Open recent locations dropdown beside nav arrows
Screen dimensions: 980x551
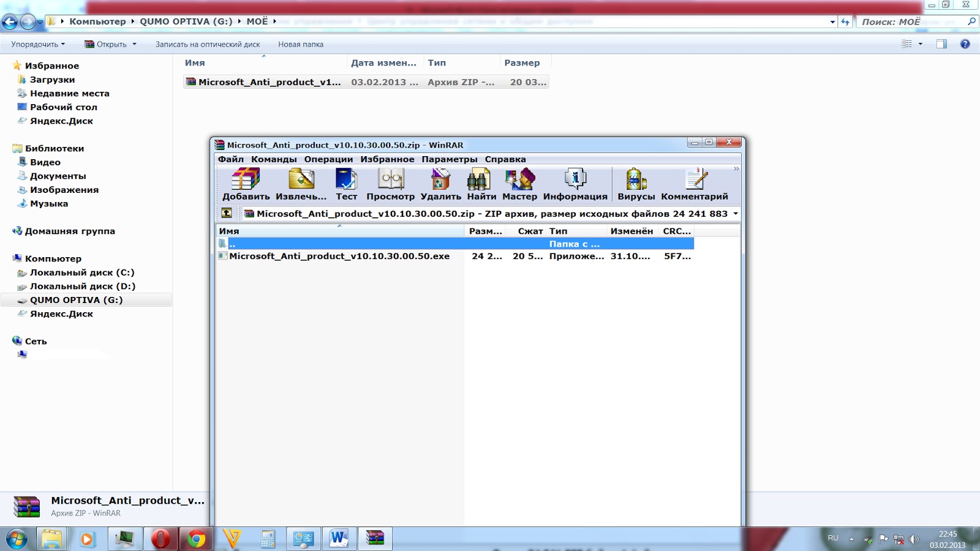[40, 22]
